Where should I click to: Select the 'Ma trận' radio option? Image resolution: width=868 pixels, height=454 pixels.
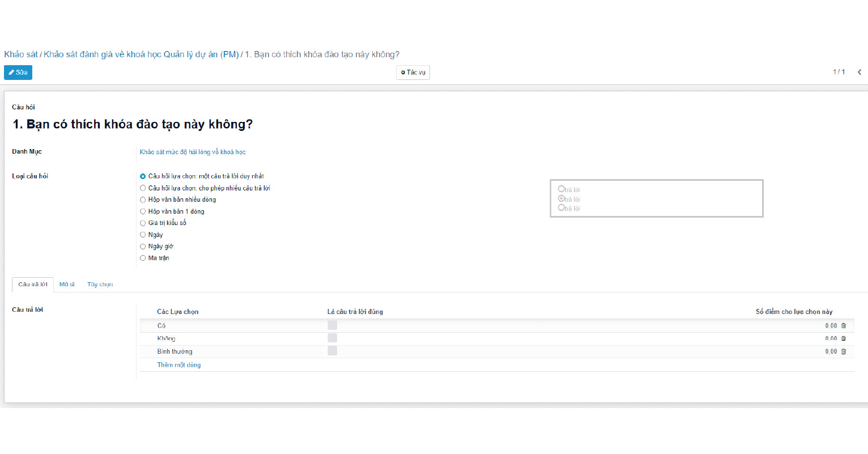(x=143, y=258)
